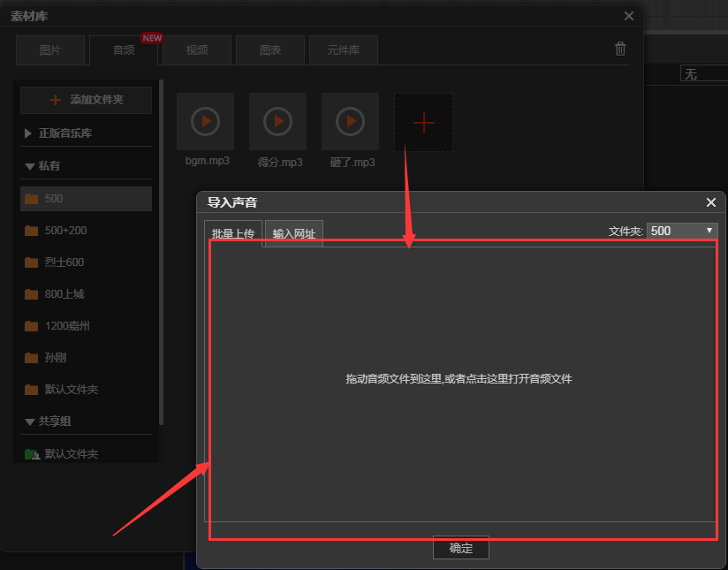Switch to the 音频 tab
This screenshot has height=570, width=728.
point(124,50)
